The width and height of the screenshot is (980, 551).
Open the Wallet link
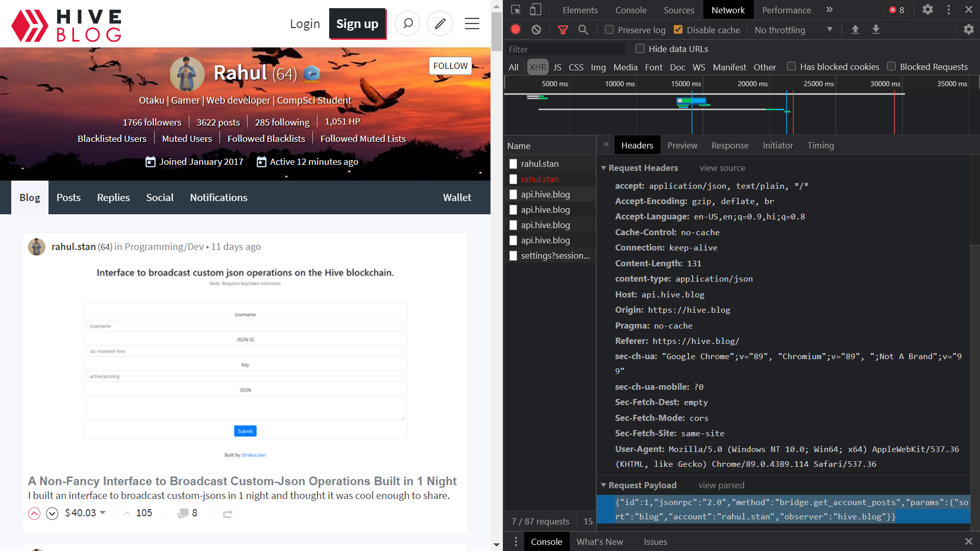tap(457, 197)
